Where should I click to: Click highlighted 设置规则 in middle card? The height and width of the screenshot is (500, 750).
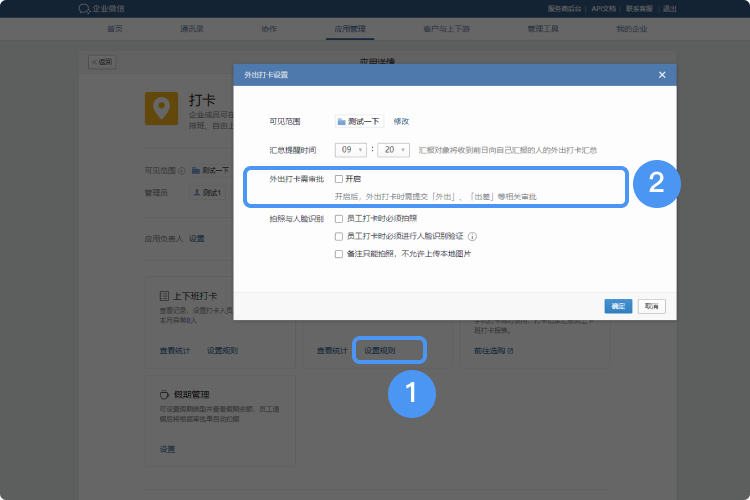point(380,351)
